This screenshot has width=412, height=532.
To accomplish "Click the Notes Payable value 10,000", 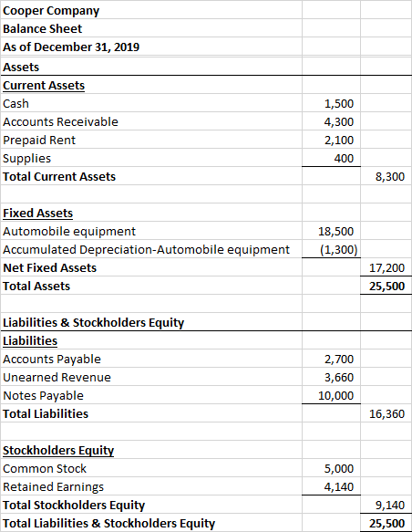I will (x=335, y=396).
